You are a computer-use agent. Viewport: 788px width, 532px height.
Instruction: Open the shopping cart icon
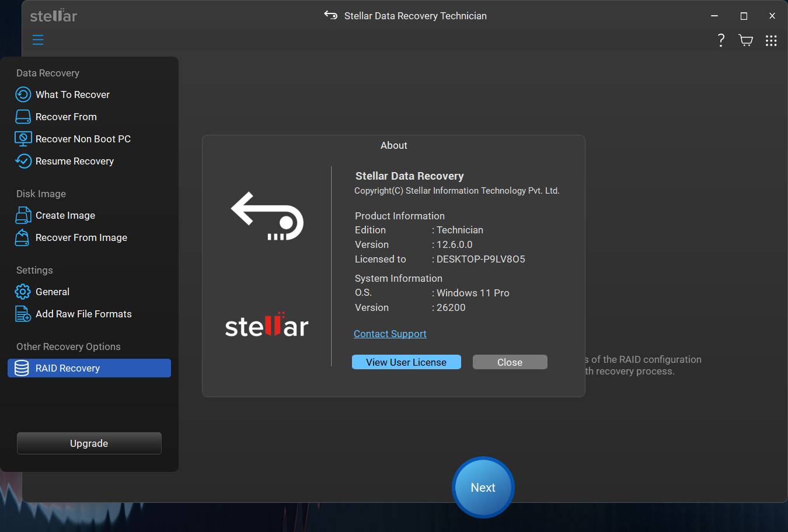click(746, 40)
